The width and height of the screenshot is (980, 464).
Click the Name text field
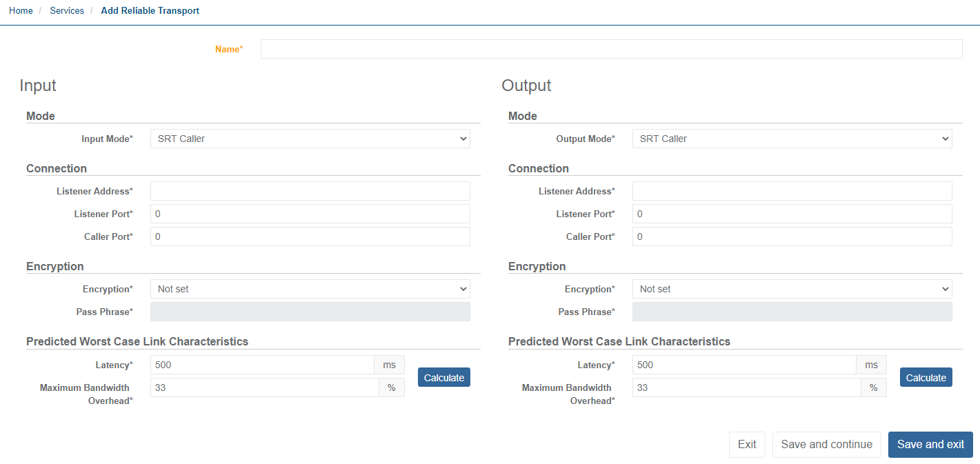pos(610,49)
